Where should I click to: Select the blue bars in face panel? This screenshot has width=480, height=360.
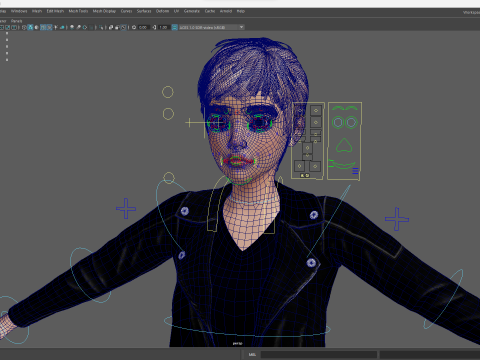[x=355, y=171]
